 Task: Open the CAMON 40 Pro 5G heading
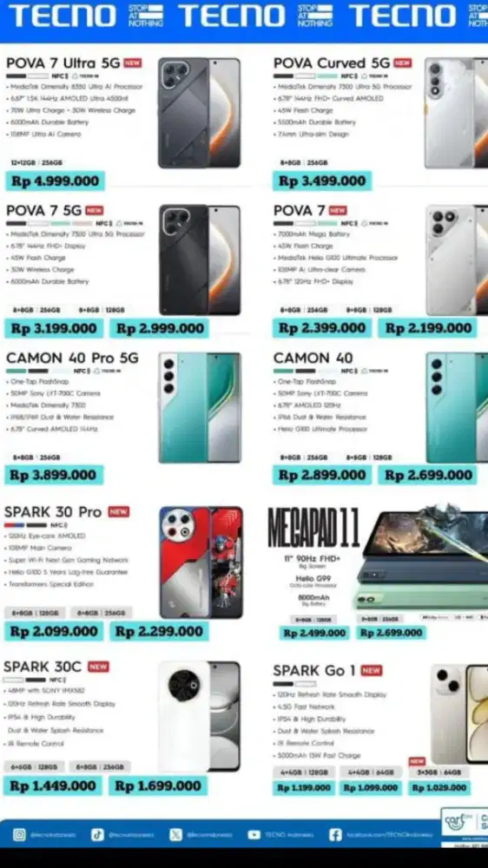pyautogui.click(x=73, y=358)
